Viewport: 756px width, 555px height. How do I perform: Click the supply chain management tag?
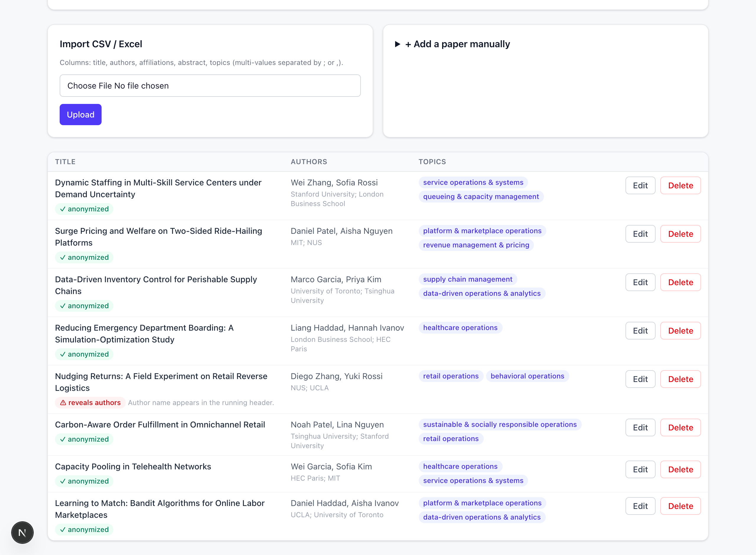(467, 279)
